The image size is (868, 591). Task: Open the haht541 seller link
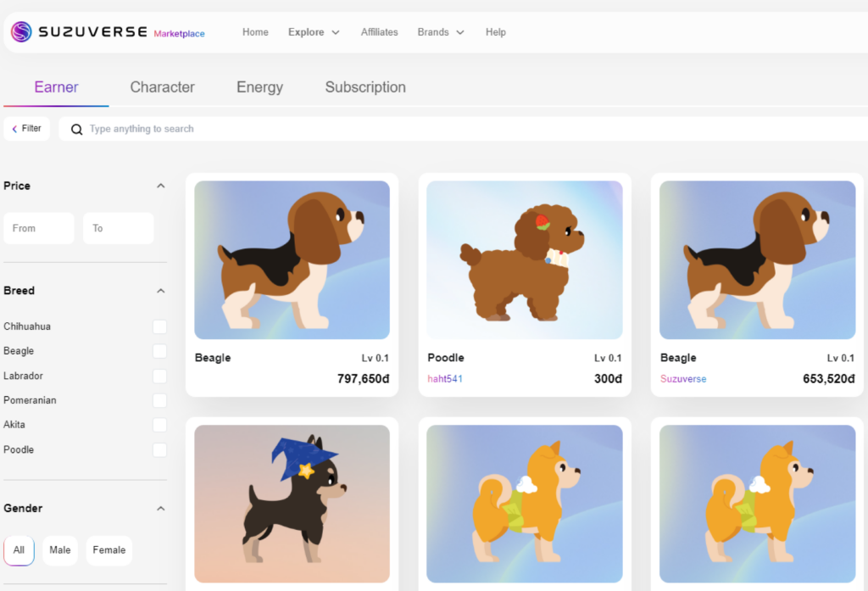pos(445,379)
